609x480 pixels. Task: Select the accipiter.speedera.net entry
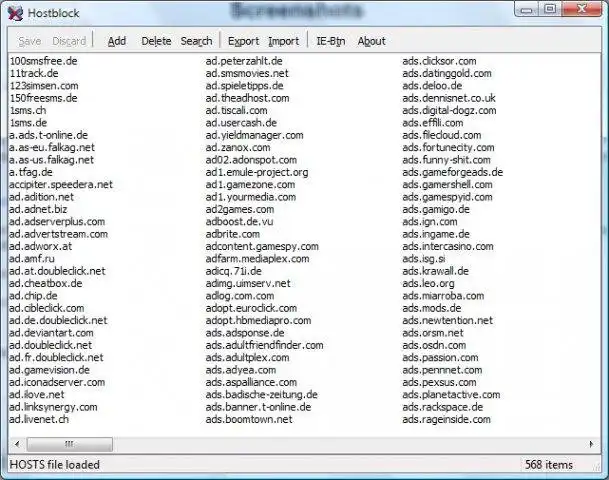[x=61, y=185]
